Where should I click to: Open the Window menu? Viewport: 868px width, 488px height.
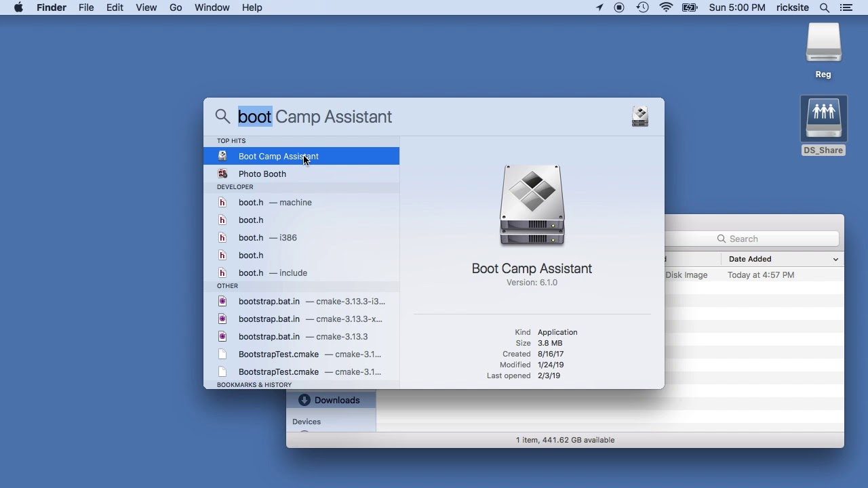pos(212,7)
